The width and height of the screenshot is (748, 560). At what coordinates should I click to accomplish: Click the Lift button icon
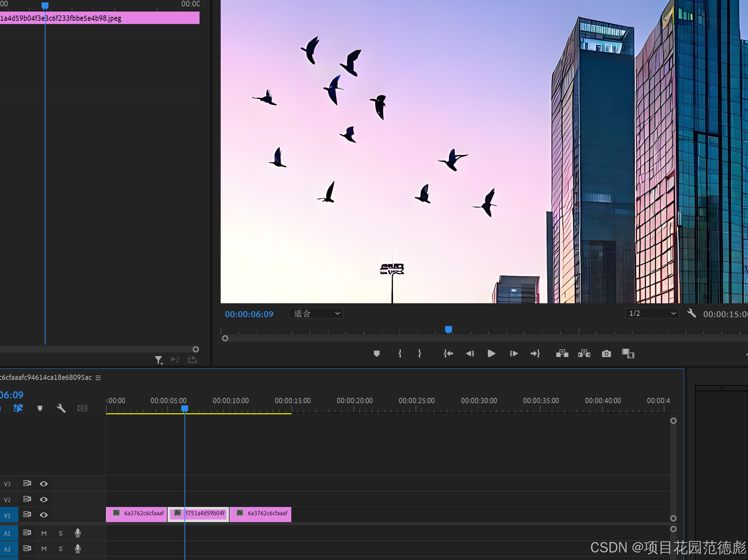pyautogui.click(x=562, y=354)
